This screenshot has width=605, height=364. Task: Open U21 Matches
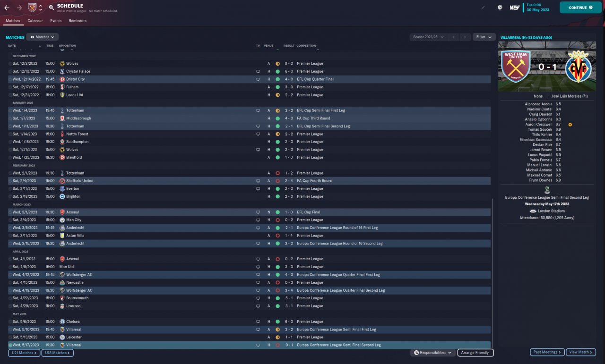point(24,353)
